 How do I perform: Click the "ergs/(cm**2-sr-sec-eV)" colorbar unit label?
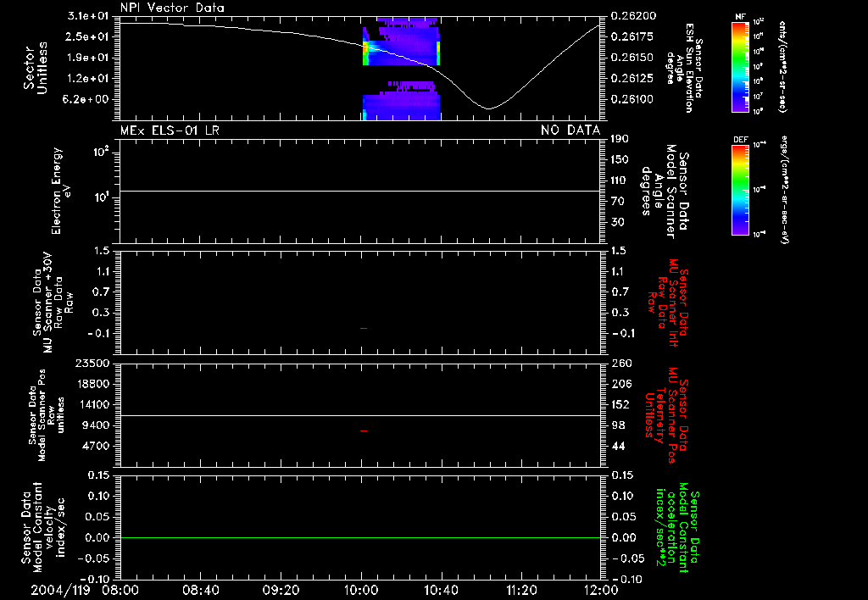pos(785,190)
